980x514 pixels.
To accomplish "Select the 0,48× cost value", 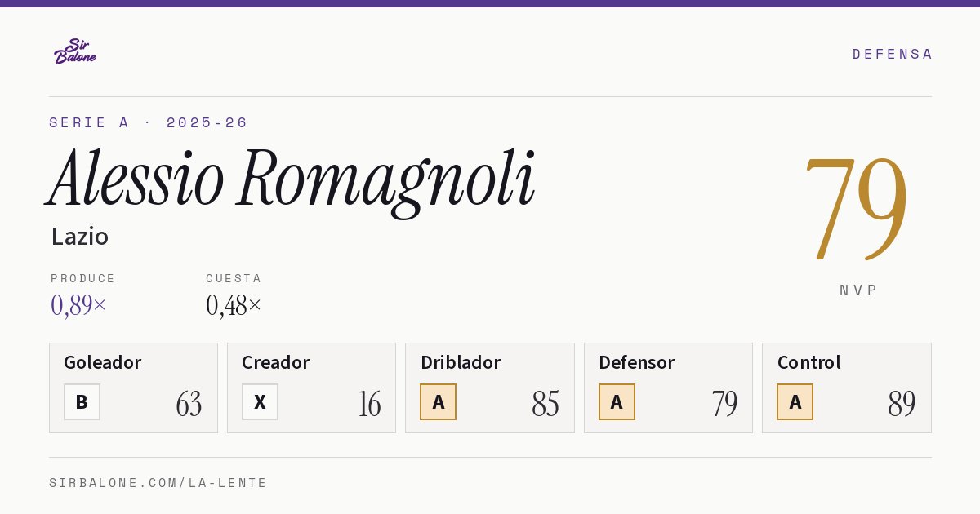I will click(234, 305).
